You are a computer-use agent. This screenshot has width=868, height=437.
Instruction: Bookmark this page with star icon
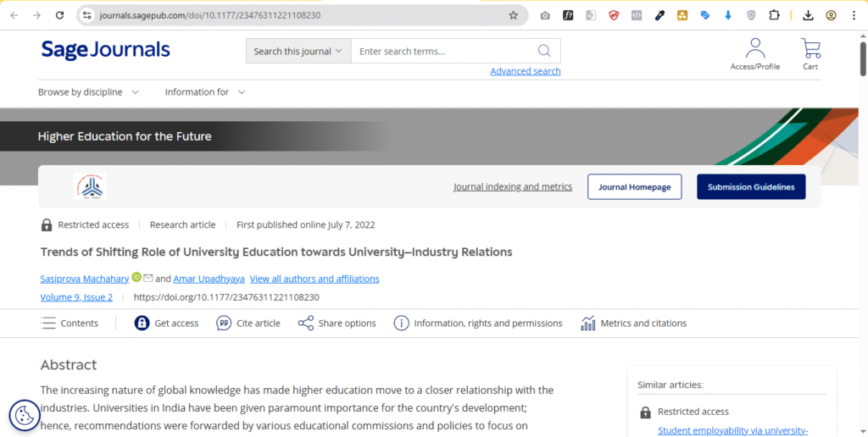click(513, 15)
